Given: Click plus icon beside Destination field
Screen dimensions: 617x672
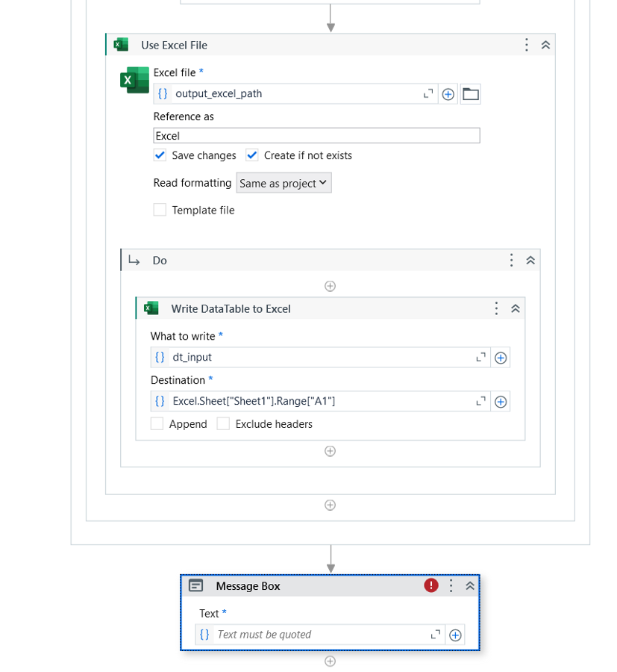Looking at the screenshot, I should click(x=501, y=402).
